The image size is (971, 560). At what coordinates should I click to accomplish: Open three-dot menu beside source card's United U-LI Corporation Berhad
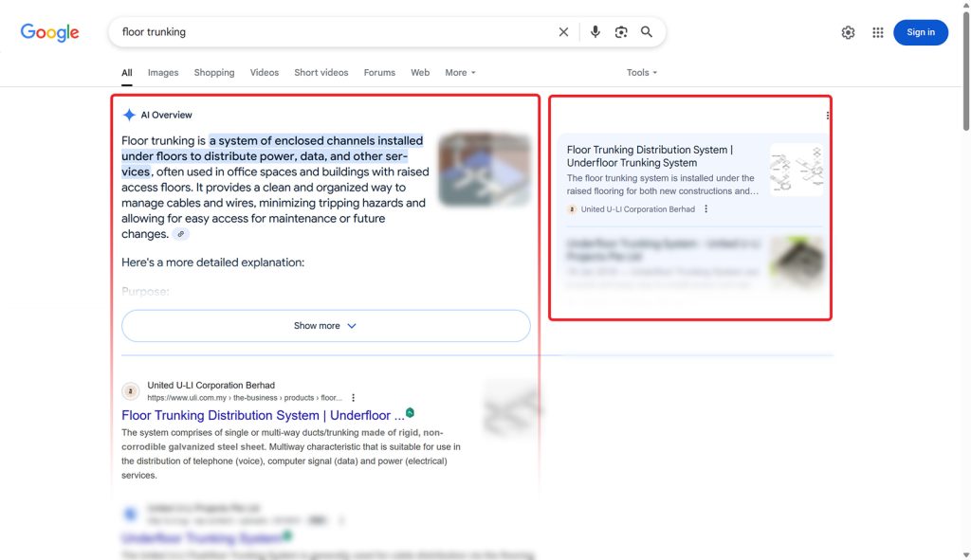coord(705,209)
